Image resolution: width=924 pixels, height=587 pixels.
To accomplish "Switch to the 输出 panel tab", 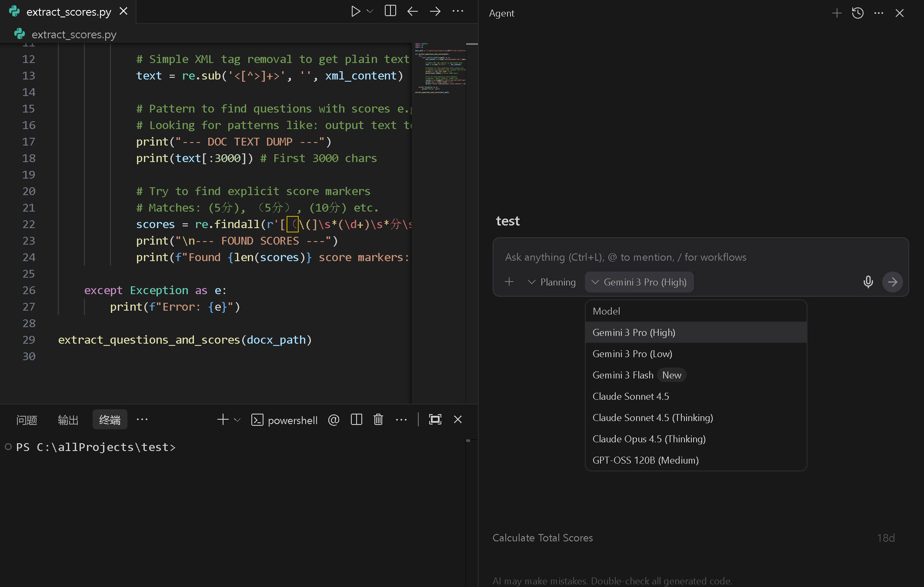I will point(68,420).
